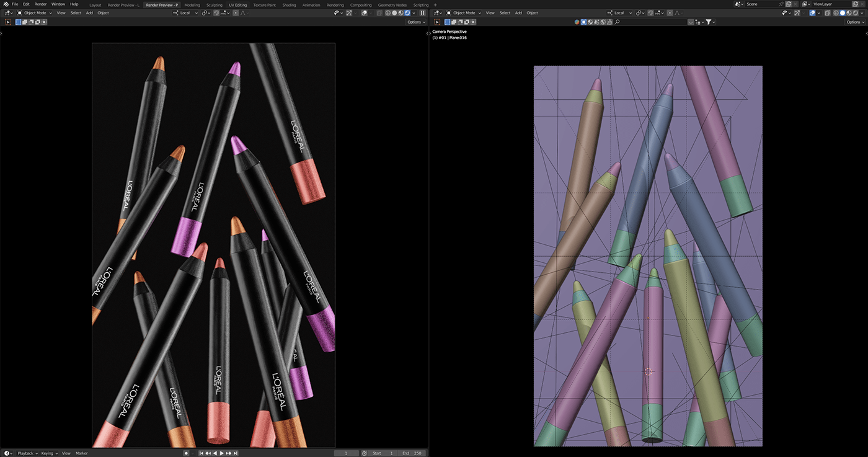Click the add workspace plus icon
Image resolution: width=868 pixels, height=457 pixels.
pyautogui.click(x=435, y=5)
